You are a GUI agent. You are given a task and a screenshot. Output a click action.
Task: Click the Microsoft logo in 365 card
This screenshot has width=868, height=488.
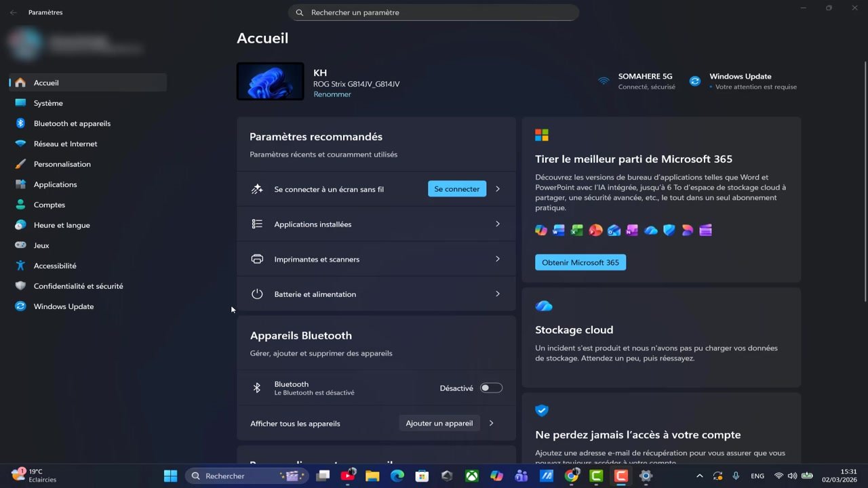[x=542, y=135]
